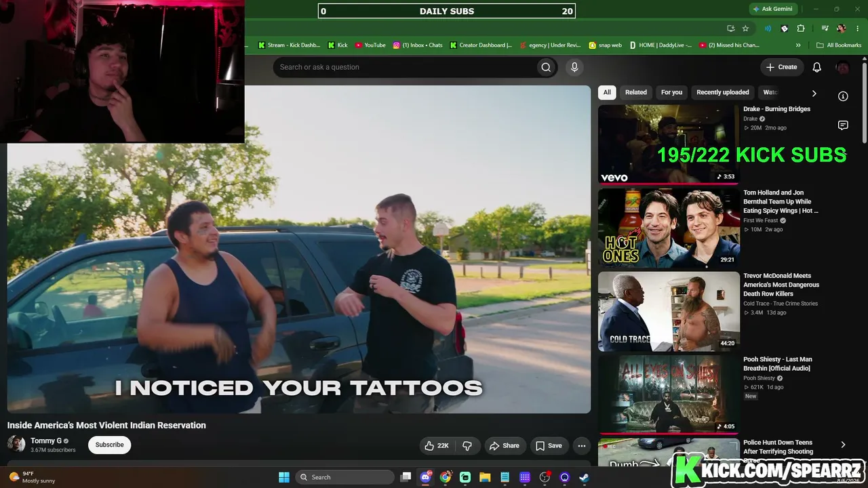Click the Trevor McDonald video title
This screenshot has width=868, height=488.
[x=781, y=285]
